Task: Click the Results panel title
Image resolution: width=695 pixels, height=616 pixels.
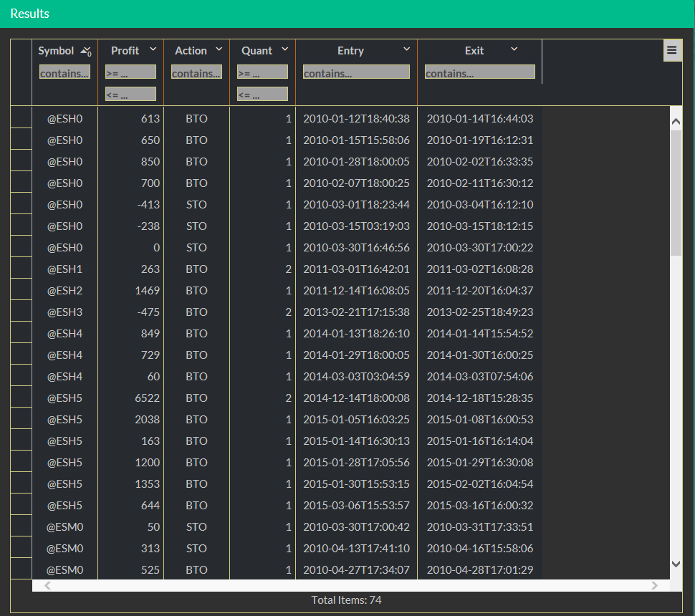Action: [29, 14]
